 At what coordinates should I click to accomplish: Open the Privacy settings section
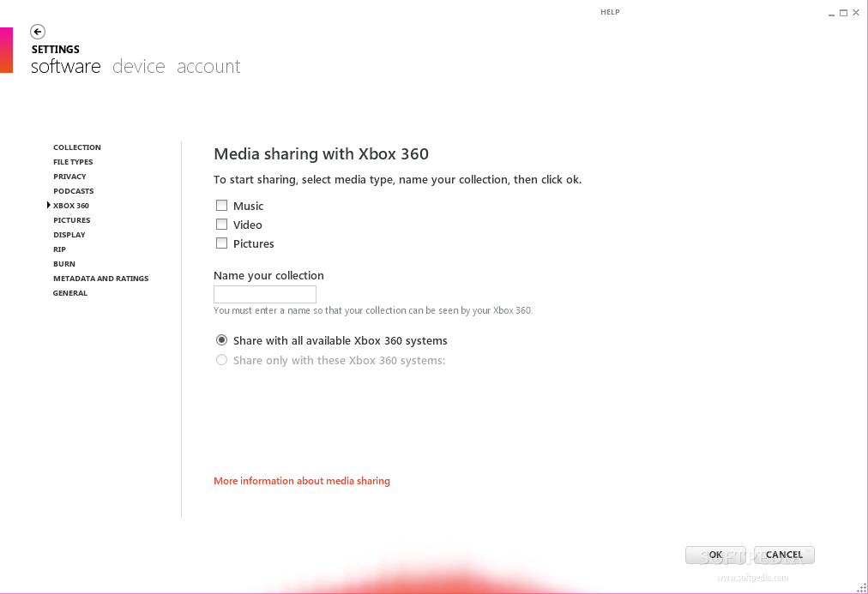click(x=69, y=177)
